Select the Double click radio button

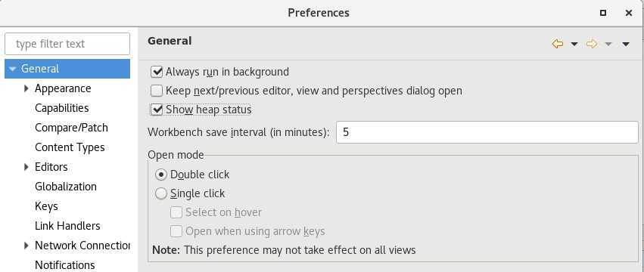(x=161, y=175)
